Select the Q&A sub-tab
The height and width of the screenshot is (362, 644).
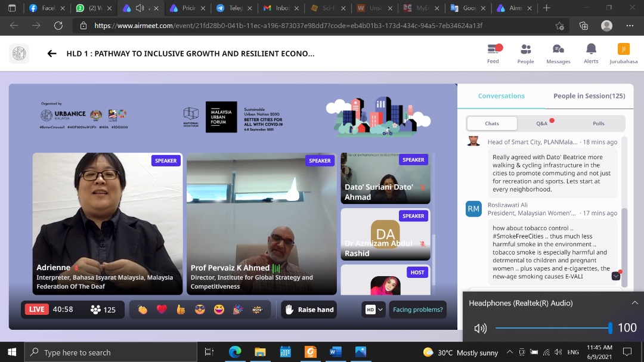(x=541, y=123)
